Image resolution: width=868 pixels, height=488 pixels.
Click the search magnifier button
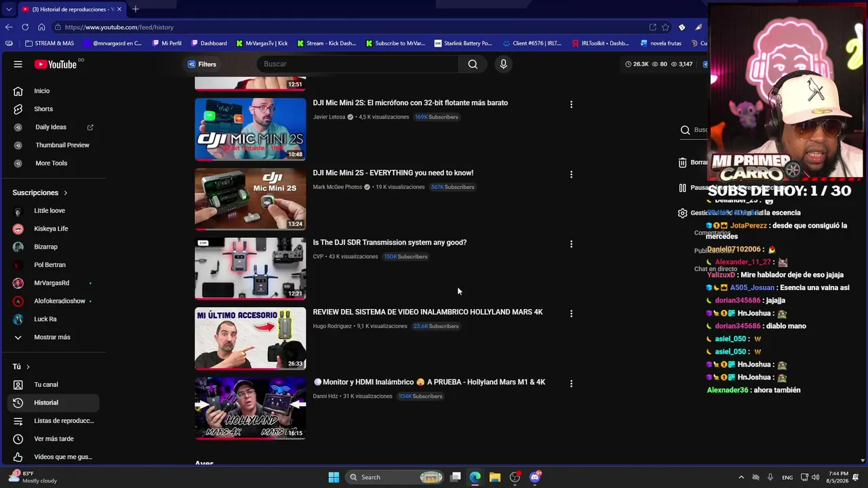coord(473,64)
